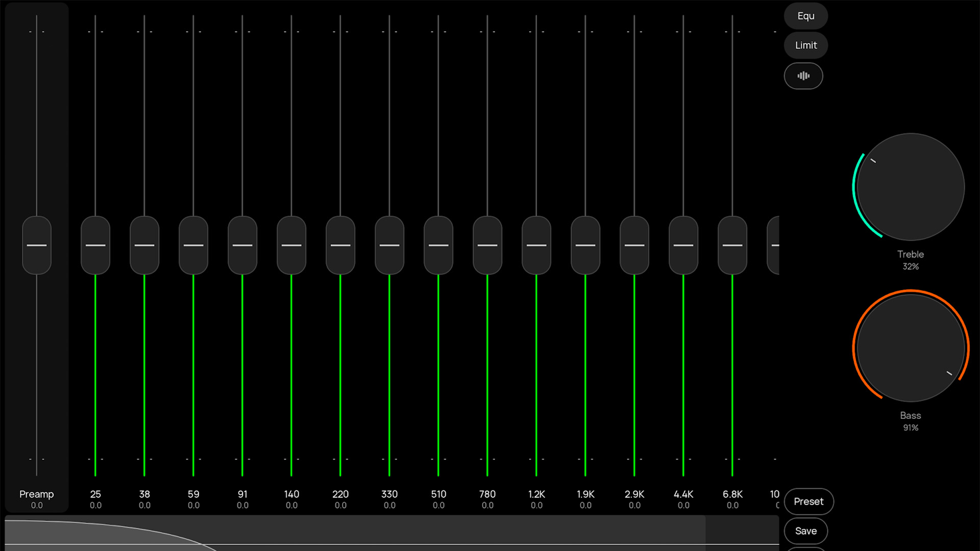Select the 25 Hz band slider handle
Viewport: 980px width, 551px height.
[95, 245]
